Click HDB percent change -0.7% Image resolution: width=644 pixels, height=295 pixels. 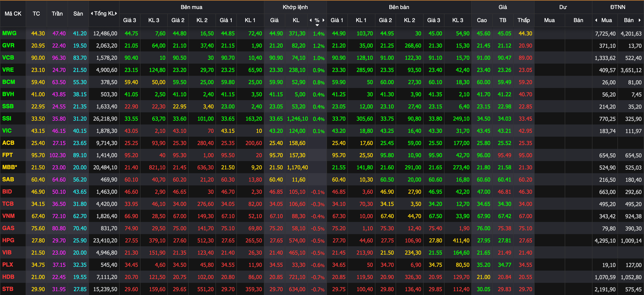point(317,277)
